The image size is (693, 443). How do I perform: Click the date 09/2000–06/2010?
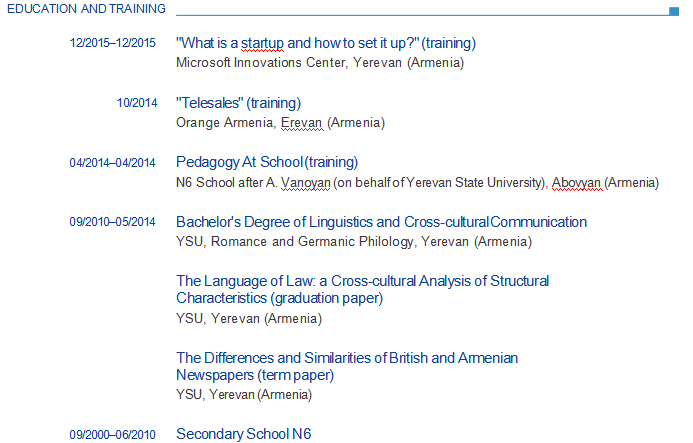(x=113, y=435)
